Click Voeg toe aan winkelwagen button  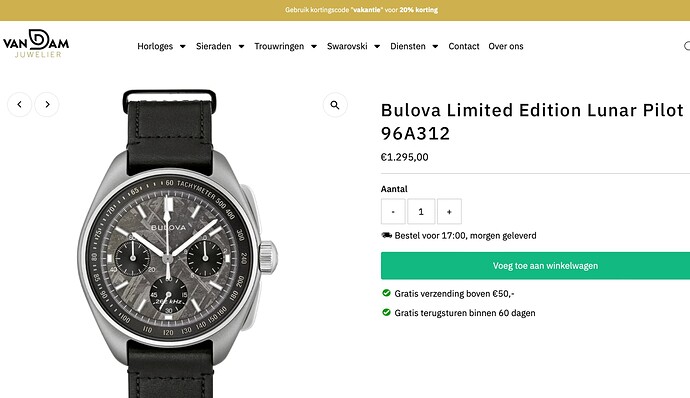click(x=536, y=265)
